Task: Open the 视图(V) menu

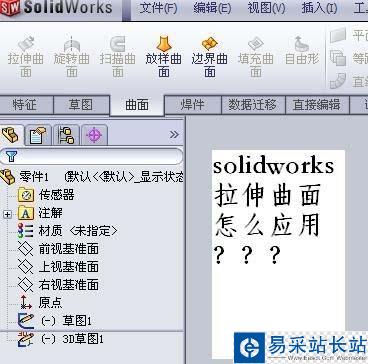Action: pos(266,8)
